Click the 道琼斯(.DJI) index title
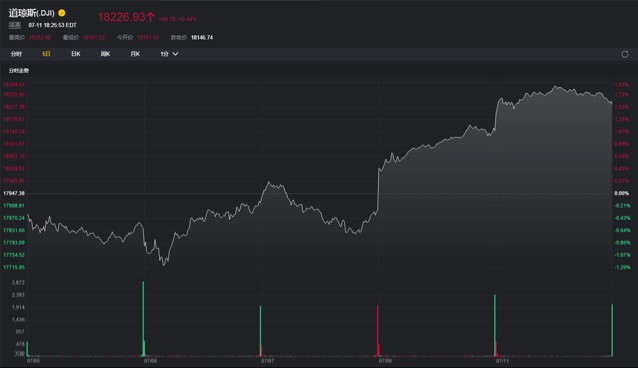638x368 pixels. coord(32,13)
